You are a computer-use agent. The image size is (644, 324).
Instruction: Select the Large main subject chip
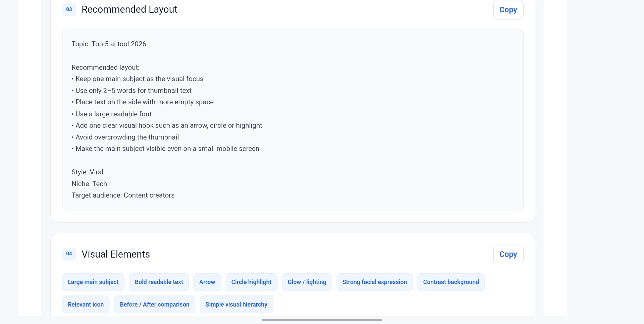click(93, 282)
